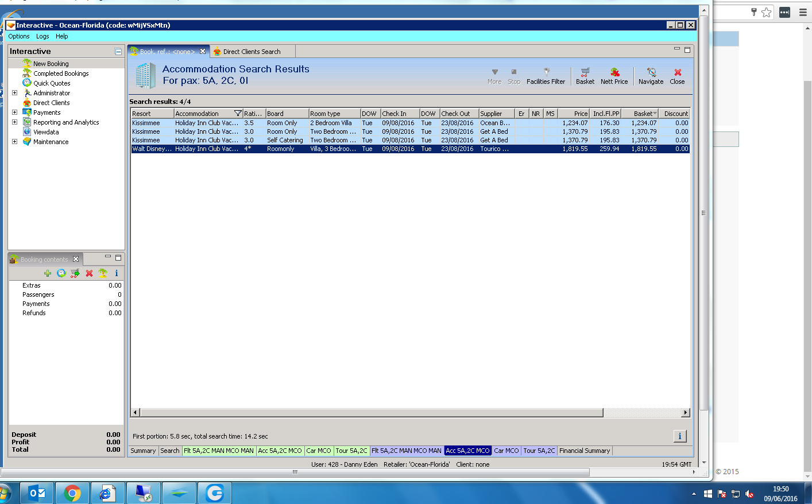This screenshot has height=504, width=812.
Task: Open Direct Clients in the tree
Action: click(51, 103)
